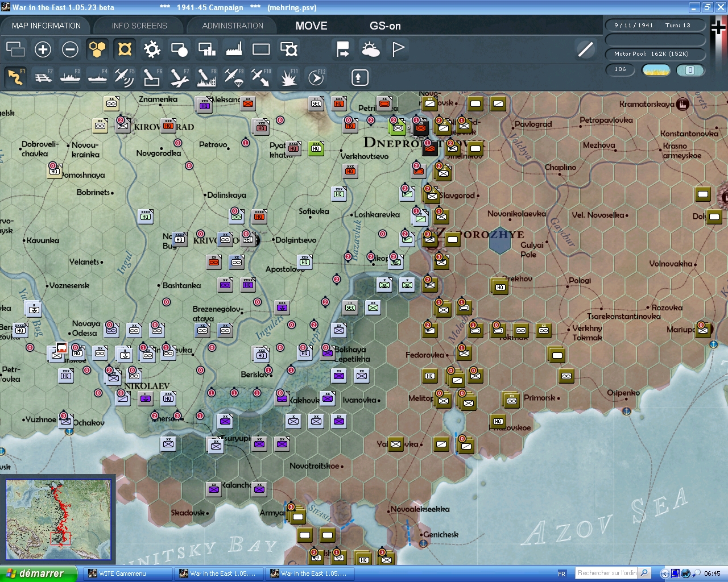The image size is (728, 582).
Task: Show weather with sun and cloud icon
Action: point(371,49)
